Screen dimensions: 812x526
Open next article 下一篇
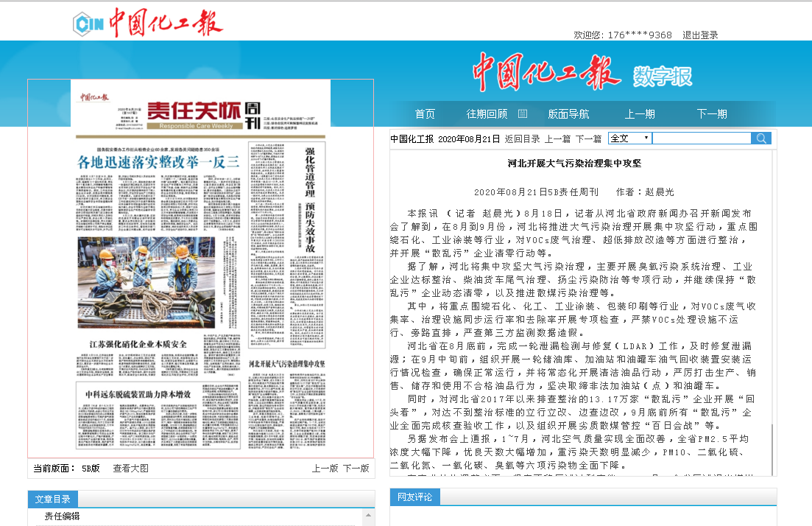[588, 138]
